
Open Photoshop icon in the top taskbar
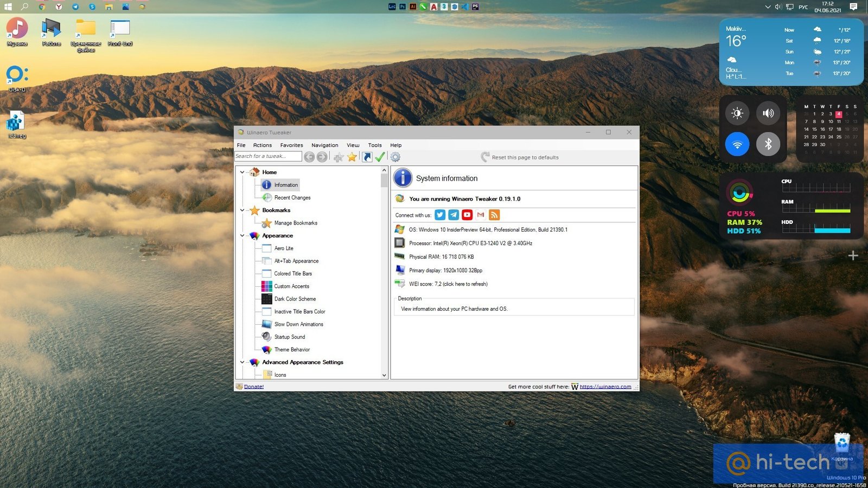[403, 7]
